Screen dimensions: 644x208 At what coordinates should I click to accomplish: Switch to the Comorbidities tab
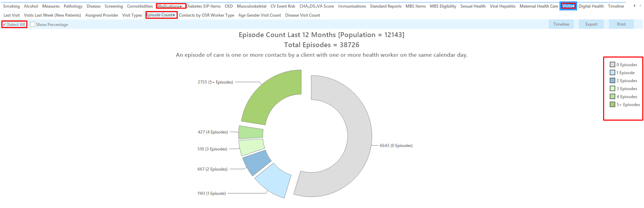140,6
